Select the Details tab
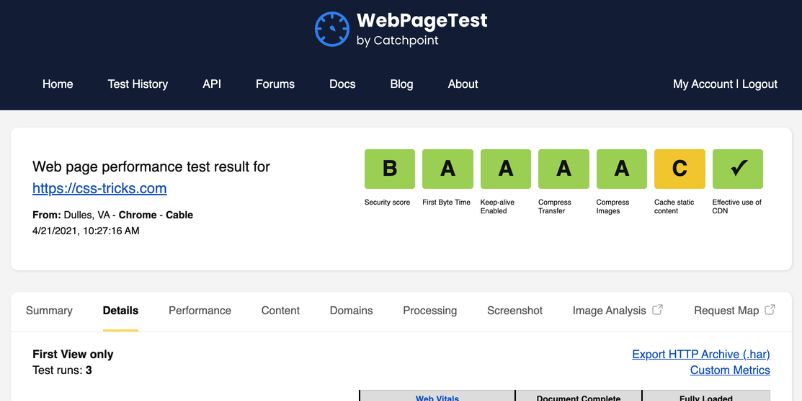802x401 pixels. coord(120,310)
